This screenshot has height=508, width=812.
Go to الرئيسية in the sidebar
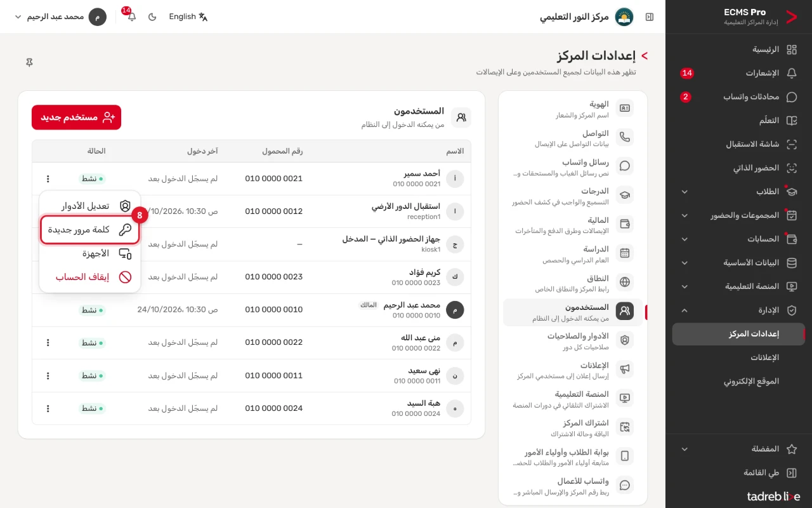(x=738, y=50)
